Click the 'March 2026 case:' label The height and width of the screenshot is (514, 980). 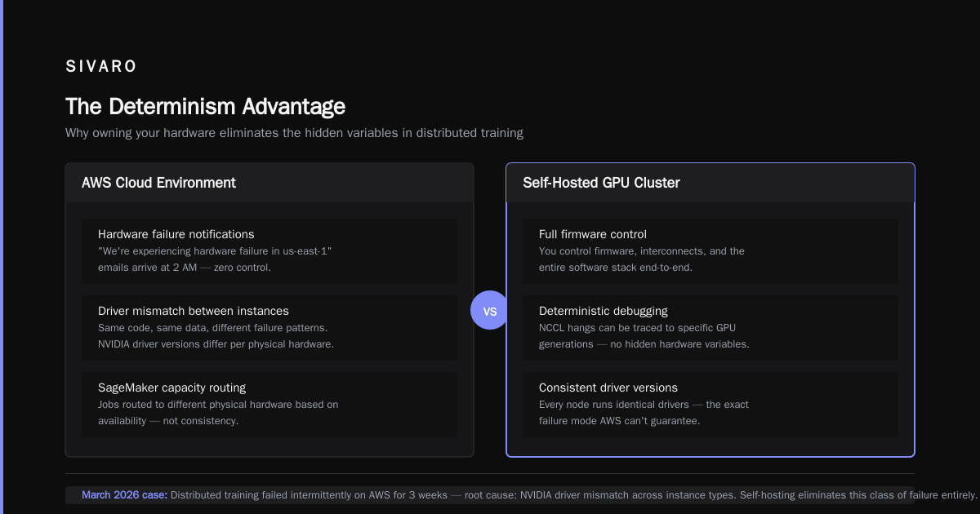[124, 494]
